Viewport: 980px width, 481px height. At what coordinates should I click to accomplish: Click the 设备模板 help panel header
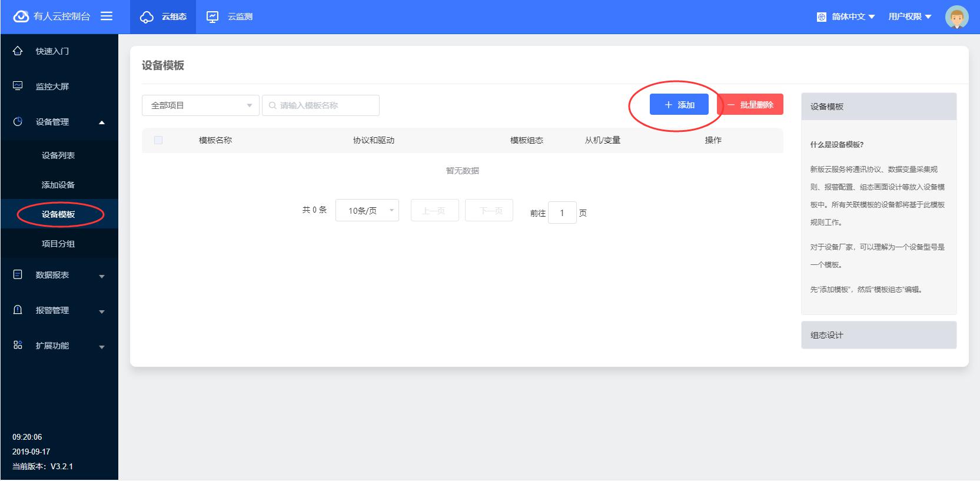878,107
